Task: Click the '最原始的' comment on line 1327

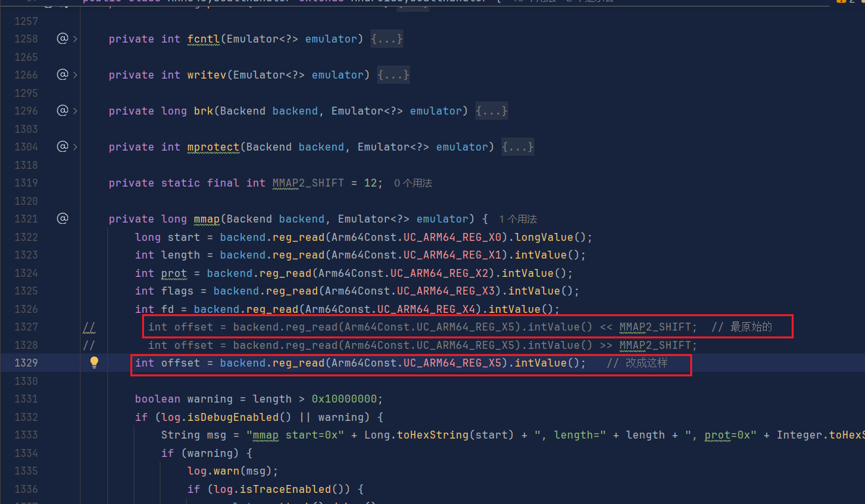Action: 742,327
